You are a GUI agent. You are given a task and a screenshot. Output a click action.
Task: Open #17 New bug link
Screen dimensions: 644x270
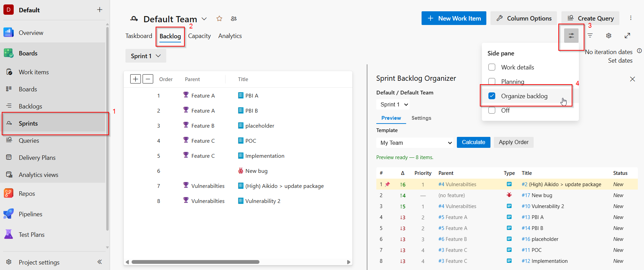[537, 195]
